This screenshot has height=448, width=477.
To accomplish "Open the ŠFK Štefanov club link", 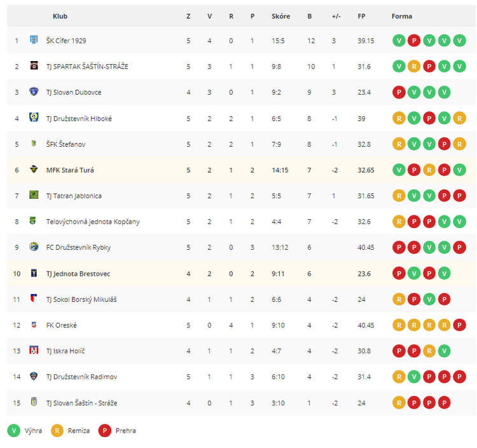I will tap(66, 144).
